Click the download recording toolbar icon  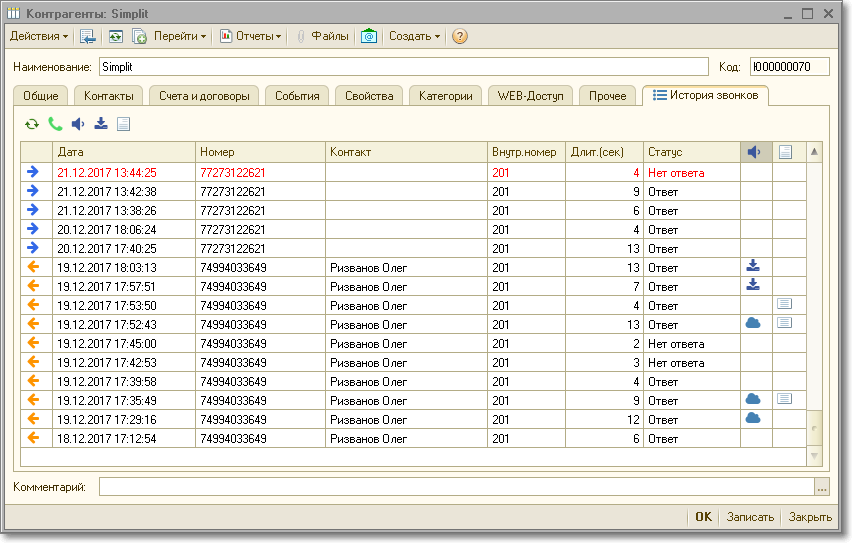click(100, 124)
